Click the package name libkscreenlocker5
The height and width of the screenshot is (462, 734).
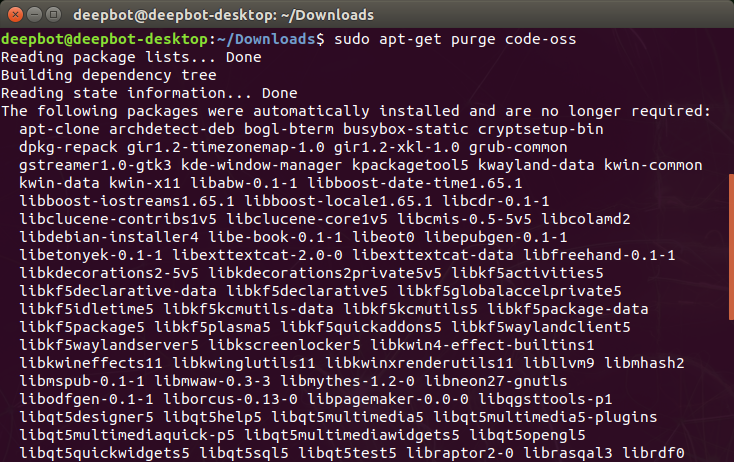(x=284, y=345)
